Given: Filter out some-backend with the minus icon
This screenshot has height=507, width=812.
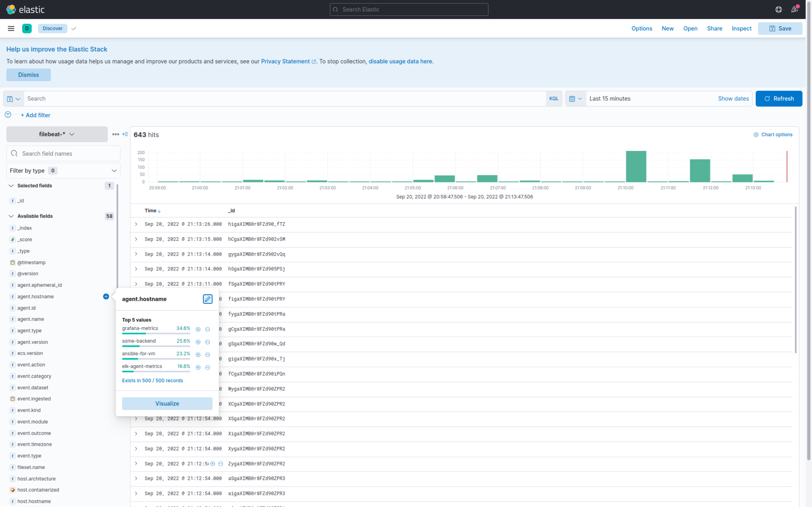Looking at the screenshot, I should [207, 342].
